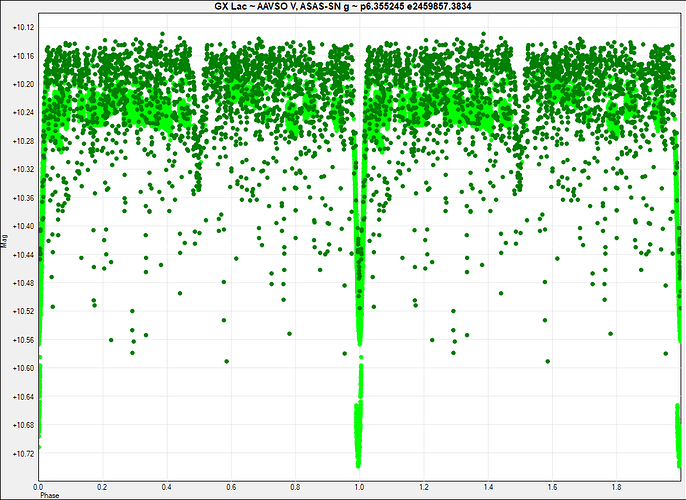Click the +10.72 magnitude tick label
Viewport: 686px width, 500px height.
20,453
